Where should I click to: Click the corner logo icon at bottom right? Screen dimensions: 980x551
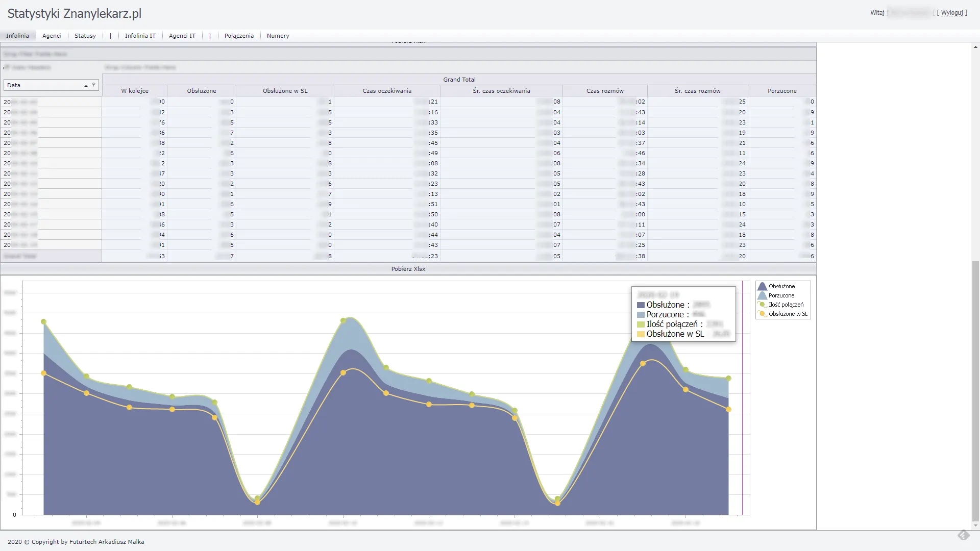click(963, 535)
